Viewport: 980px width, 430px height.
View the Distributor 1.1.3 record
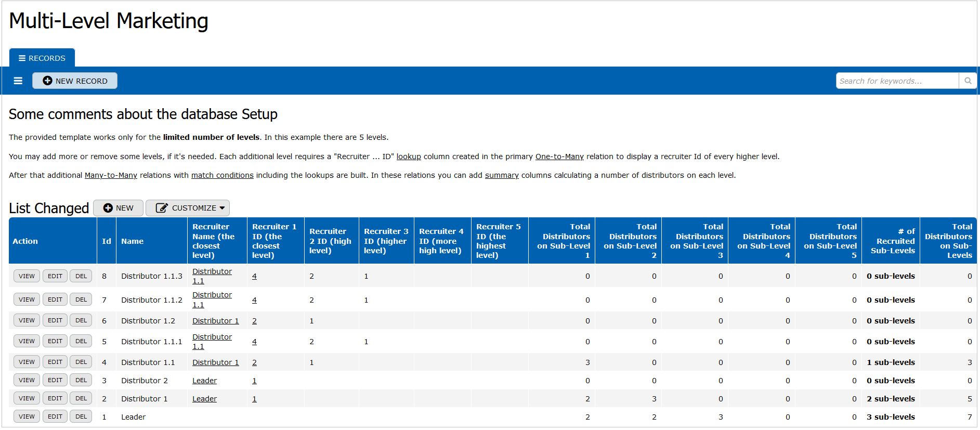pyautogui.click(x=27, y=276)
